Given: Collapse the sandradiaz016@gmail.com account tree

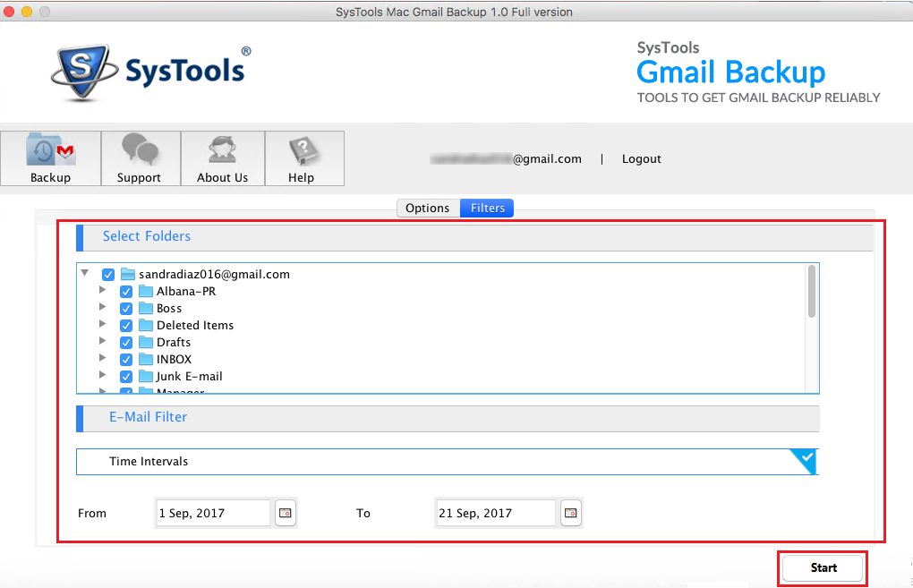Looking at the screenshot, I should click(x=85, y=272).
